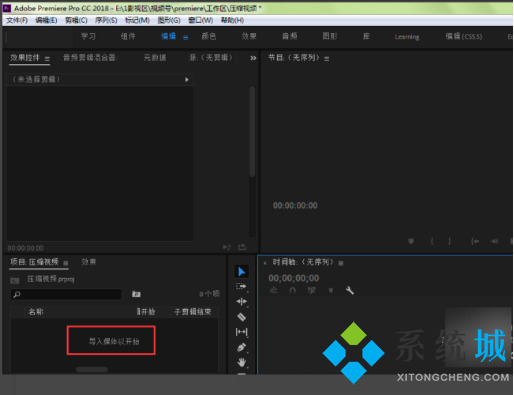Click the Premiere Pro title bar icon
This screenshot has height=395, width=514.
tap(7, 8)
